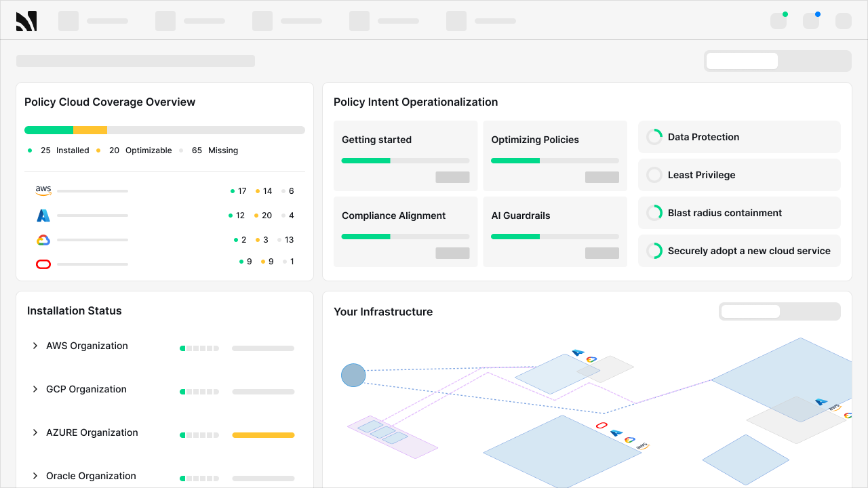Image resolution: width=868 pixels, height=488 pixels.
Task: Click the Least Privilege progress ring
Action: pos(654,175)
